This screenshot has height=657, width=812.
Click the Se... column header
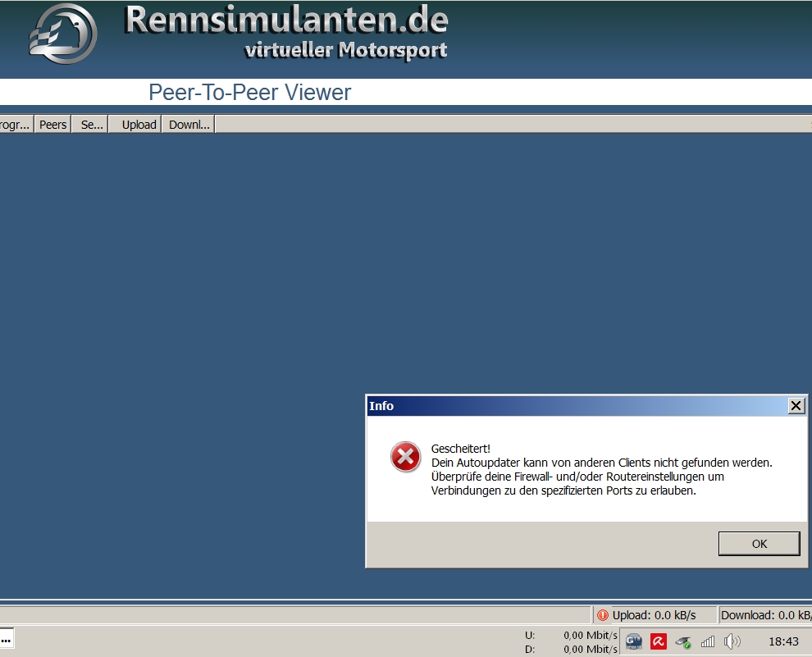pos(91,125)
